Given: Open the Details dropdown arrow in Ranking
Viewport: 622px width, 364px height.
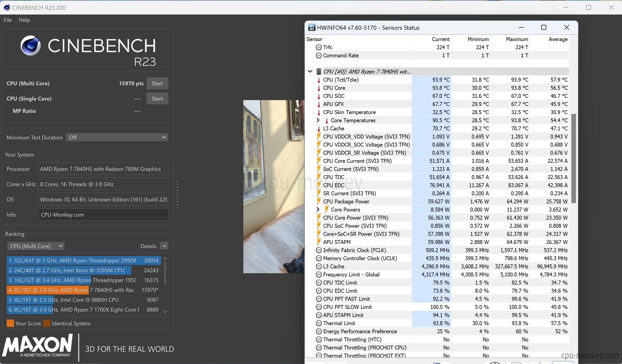Looking at the screenshot, I should (x=164, y=246).
